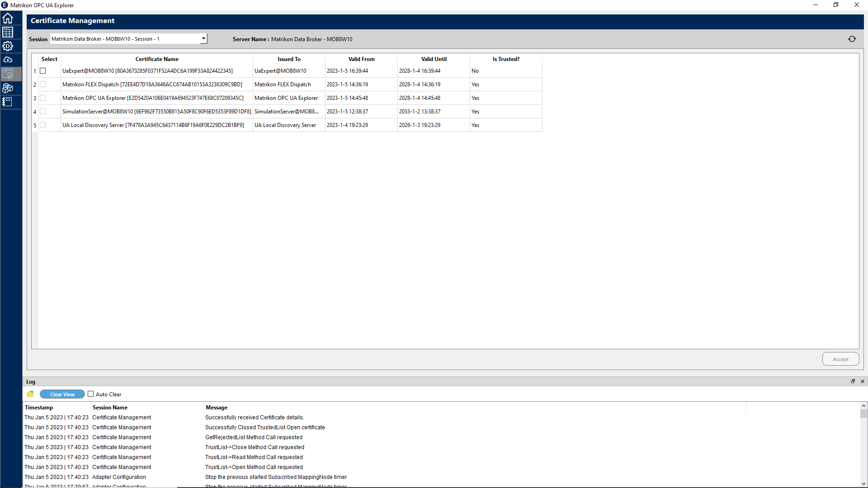868x488 pixels.
Task: Select the SimulationServer@MOB8W10 certificate name cell
Action: point(157,112)
